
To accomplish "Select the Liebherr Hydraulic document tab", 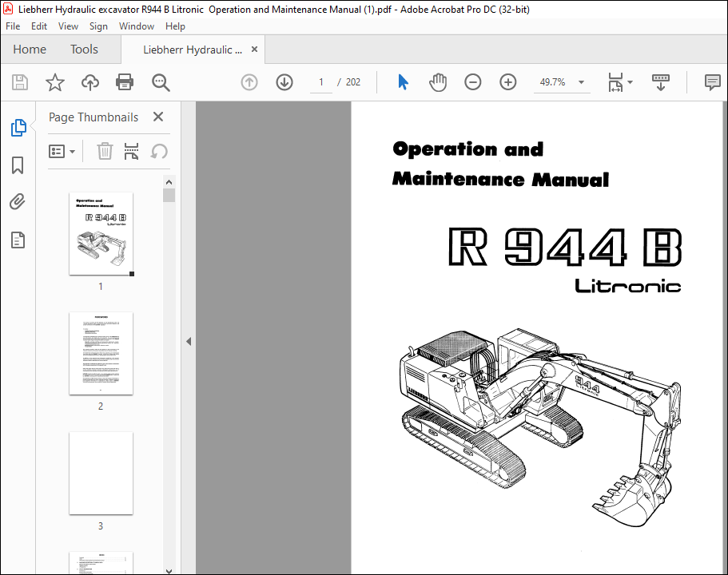I will tap(193, 50).
